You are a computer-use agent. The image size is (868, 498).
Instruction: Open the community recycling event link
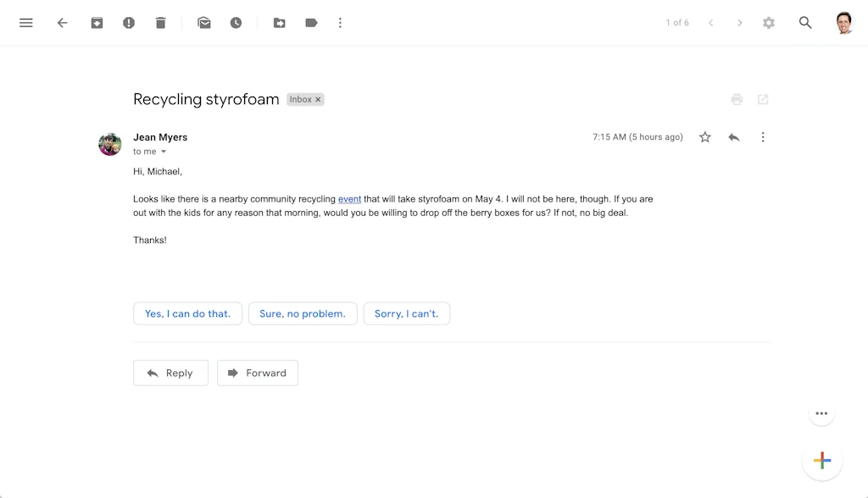point(350,199)
